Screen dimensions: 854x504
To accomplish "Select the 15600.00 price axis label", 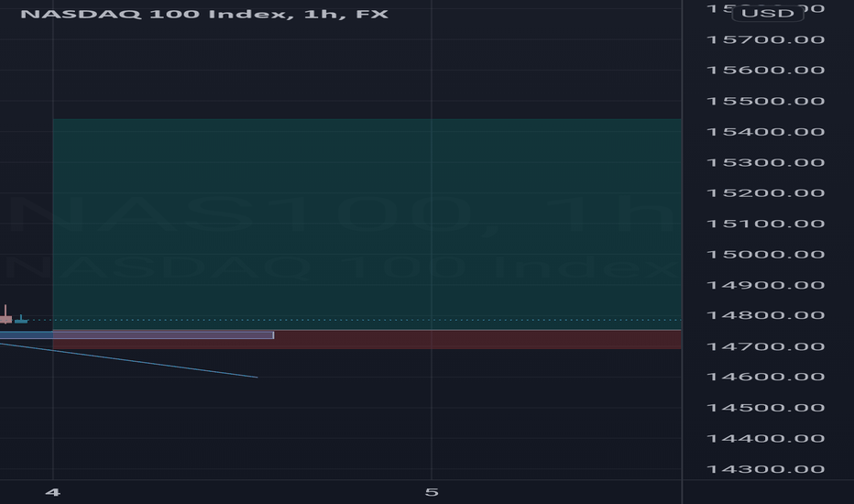I will 765,71.
